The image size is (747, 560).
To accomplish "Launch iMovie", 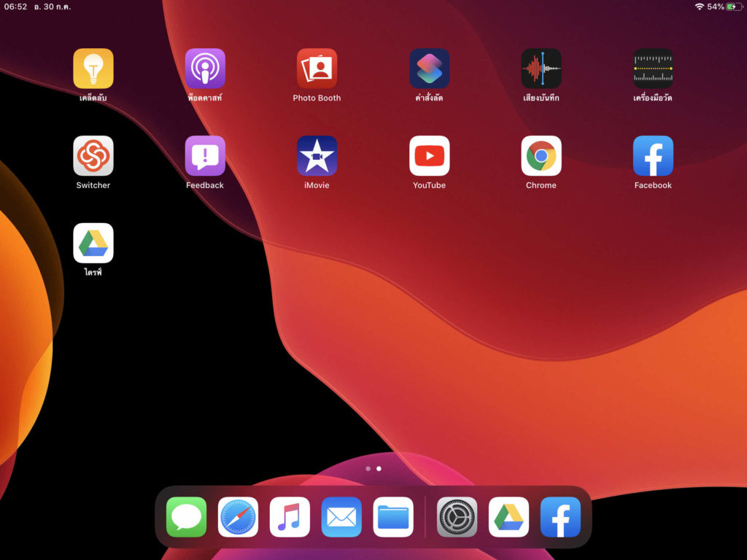I will 317,155.
